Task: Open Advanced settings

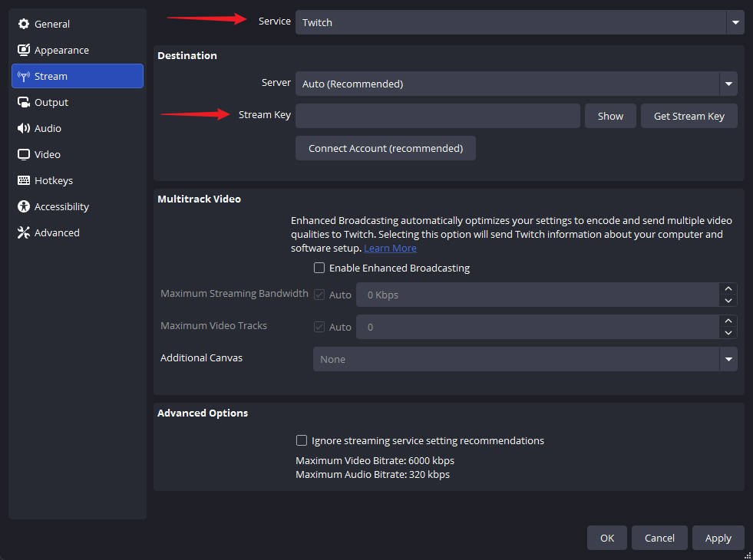Action: click(78, 232)
